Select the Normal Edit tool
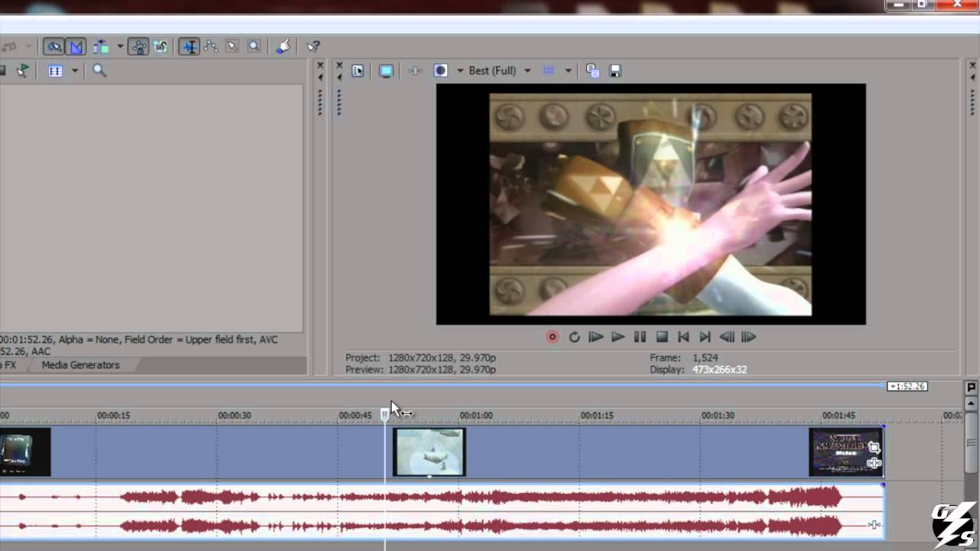980x551 pixels. [189, 47]
